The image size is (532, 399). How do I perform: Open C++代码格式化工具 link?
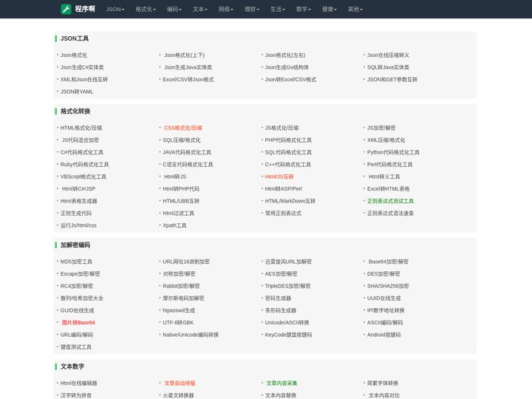point(287,165)
